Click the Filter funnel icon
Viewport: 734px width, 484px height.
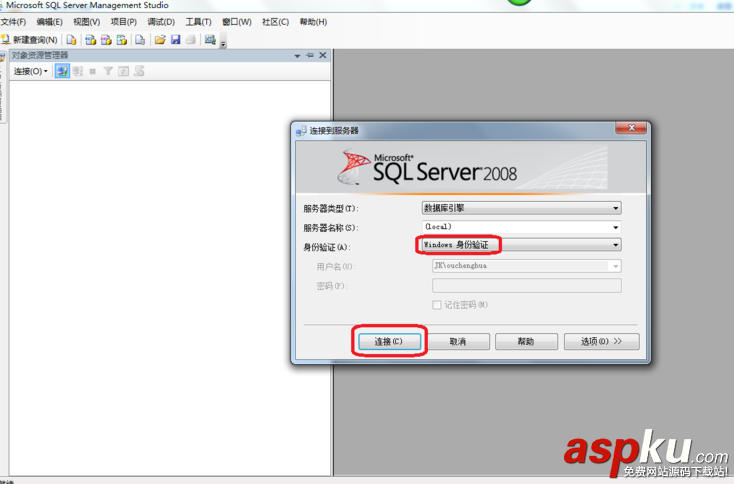click(x=108, y=72)
